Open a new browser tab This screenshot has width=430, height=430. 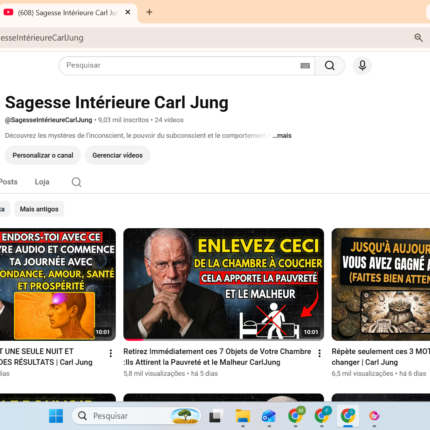tap(149, 12)
